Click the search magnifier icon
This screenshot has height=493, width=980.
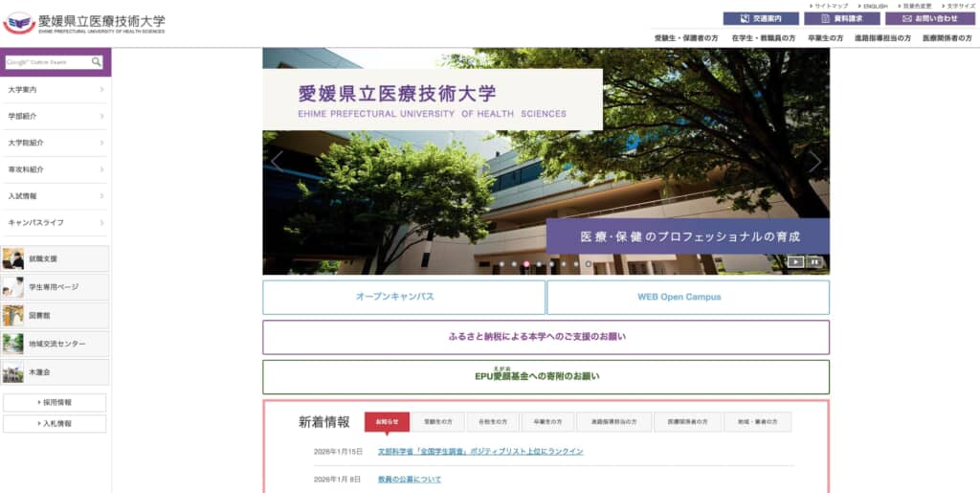click(97, 62)
